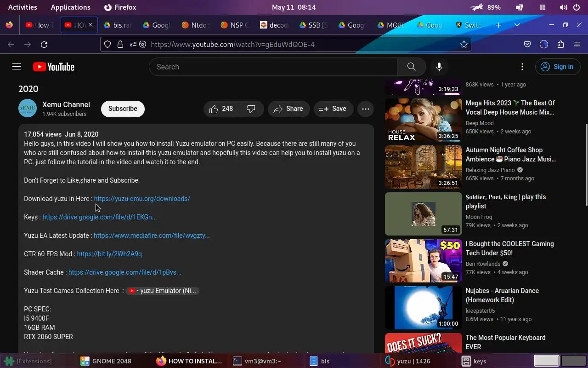Open more actions ellipsis under video
This screenshot has height=368, width=588.
[366, 109]
